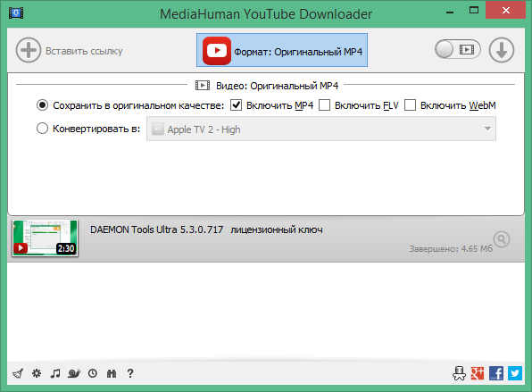Image resolution: width=532 pixels, height=392 pixels.
Task: Locate downloaded file with magnifier icon
Action: (x=502, y=239)
